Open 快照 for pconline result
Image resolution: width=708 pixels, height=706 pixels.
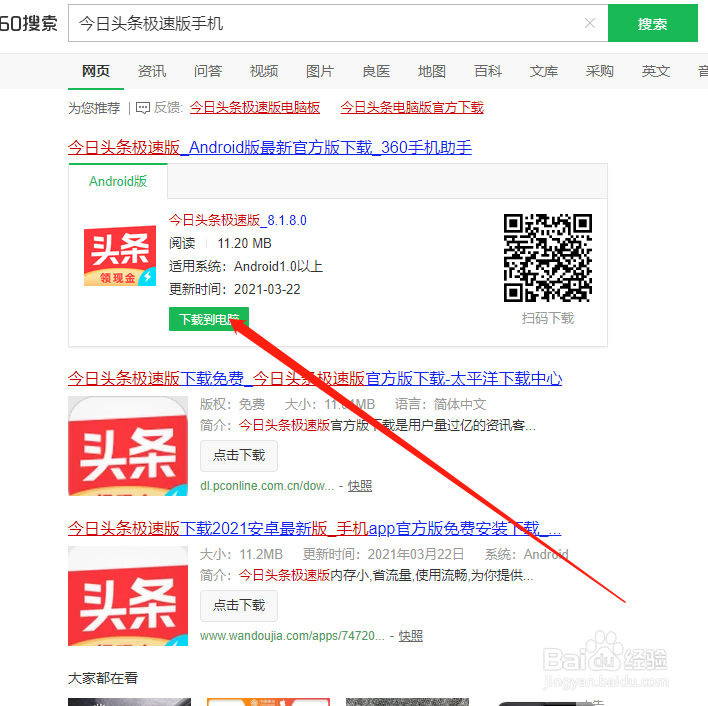tap(360, 486)
